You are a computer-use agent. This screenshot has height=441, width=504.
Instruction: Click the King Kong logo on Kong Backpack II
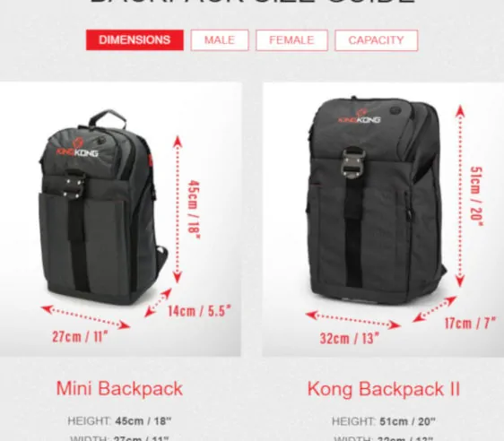click(x=360, y=117)
